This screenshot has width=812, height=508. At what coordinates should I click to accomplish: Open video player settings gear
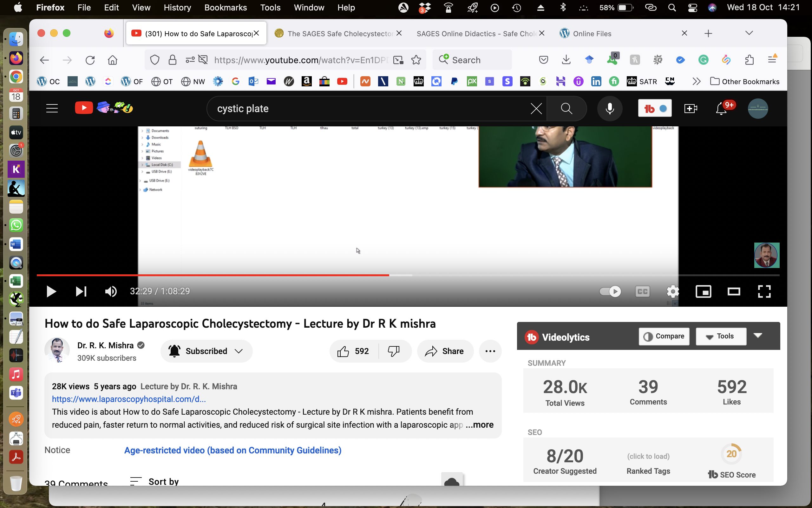[x=673, y=291]
